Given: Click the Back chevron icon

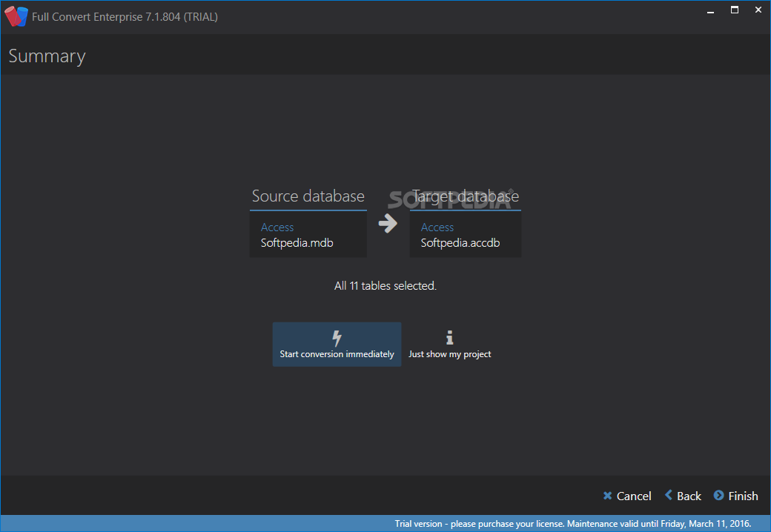Looking at the screenshot, I should (x=669, y=495).
